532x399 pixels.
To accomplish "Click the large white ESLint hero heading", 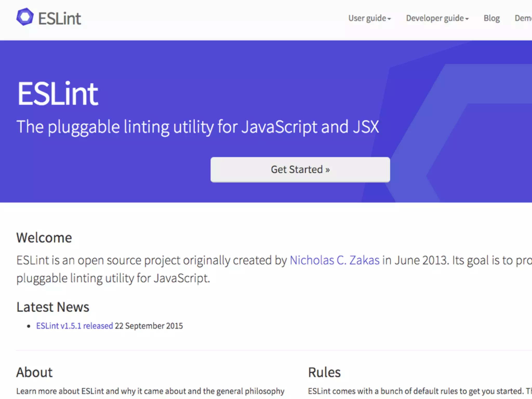I will point(58,94).
